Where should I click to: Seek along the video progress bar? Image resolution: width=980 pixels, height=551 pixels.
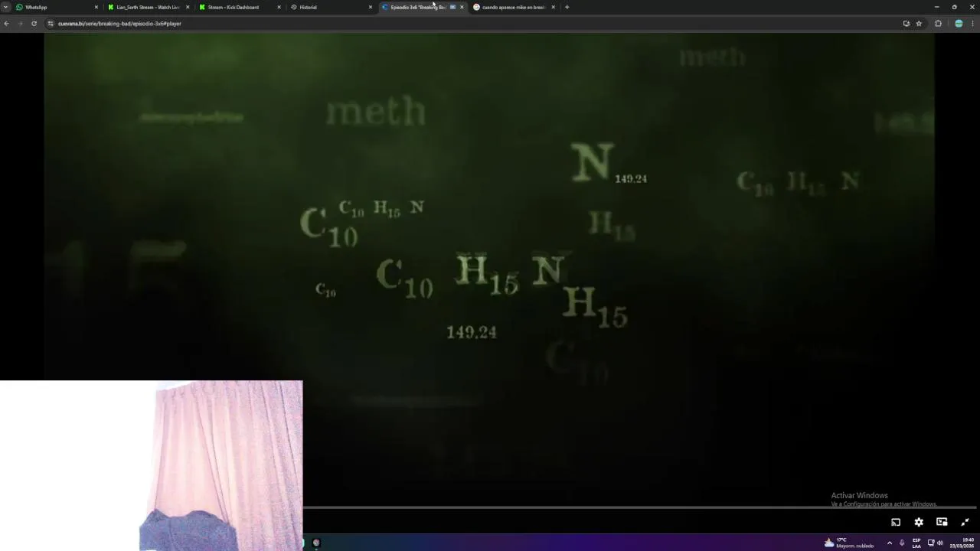(639, 507)
